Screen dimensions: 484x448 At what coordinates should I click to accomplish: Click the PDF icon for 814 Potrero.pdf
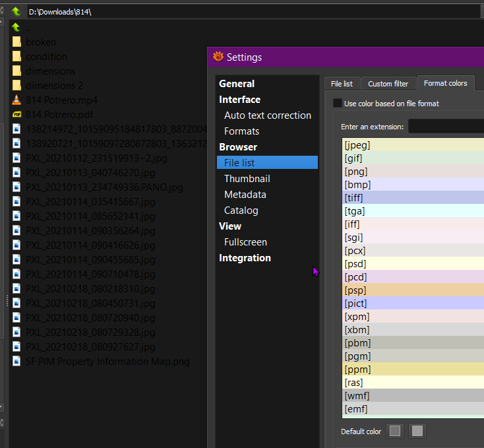click(x=16, y=115)
